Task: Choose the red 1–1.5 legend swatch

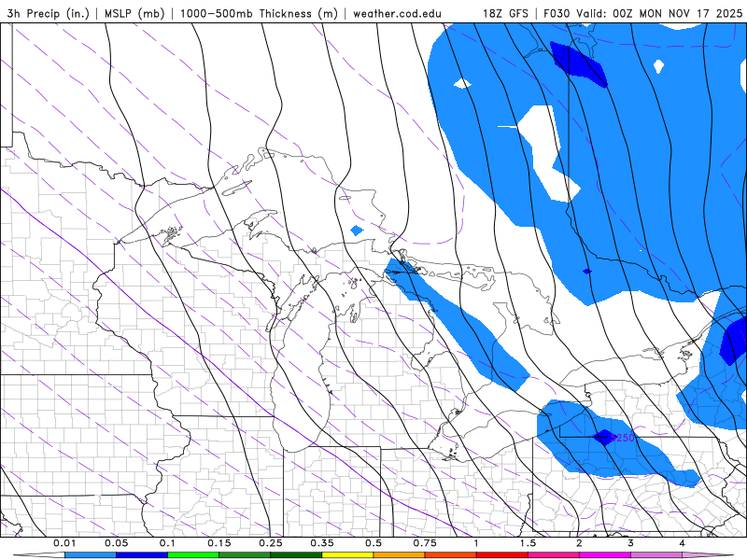Action: (x=502, y=555)
